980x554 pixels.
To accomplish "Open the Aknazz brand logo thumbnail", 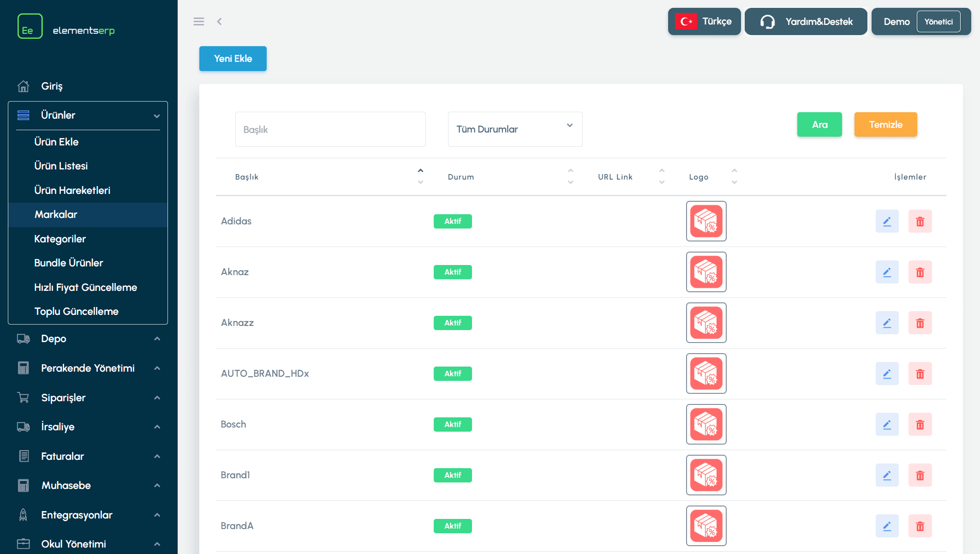I will click(x=706, y=323).
